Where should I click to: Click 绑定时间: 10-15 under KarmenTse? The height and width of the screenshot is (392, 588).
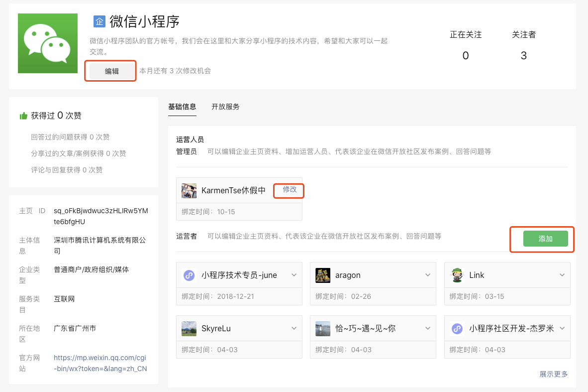click(x=208, y=212)
